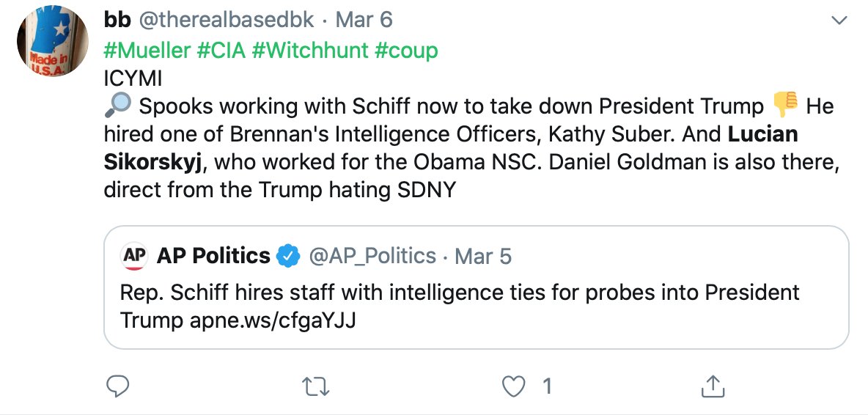Follow the #CIA hashtag link
The width and height of the screenshot is (868, 415).
(222, 50)
